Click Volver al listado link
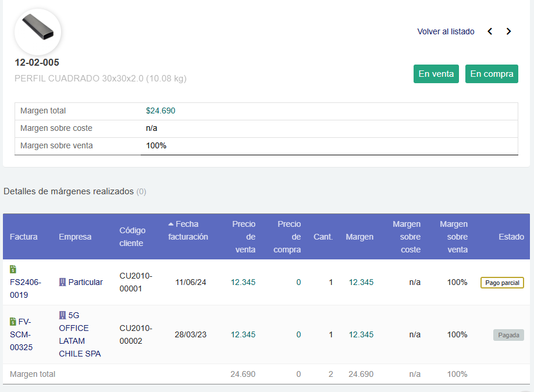The width and height of the screenshot is (534, 392). pos(446,31)
